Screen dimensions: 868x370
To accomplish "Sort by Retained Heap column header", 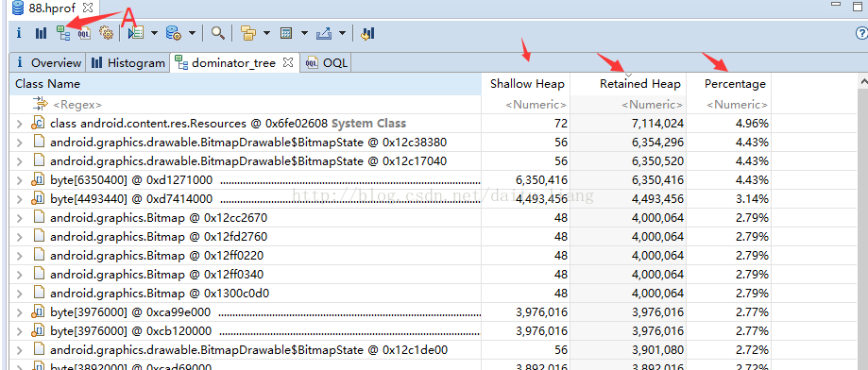I will tap(628, 84).
